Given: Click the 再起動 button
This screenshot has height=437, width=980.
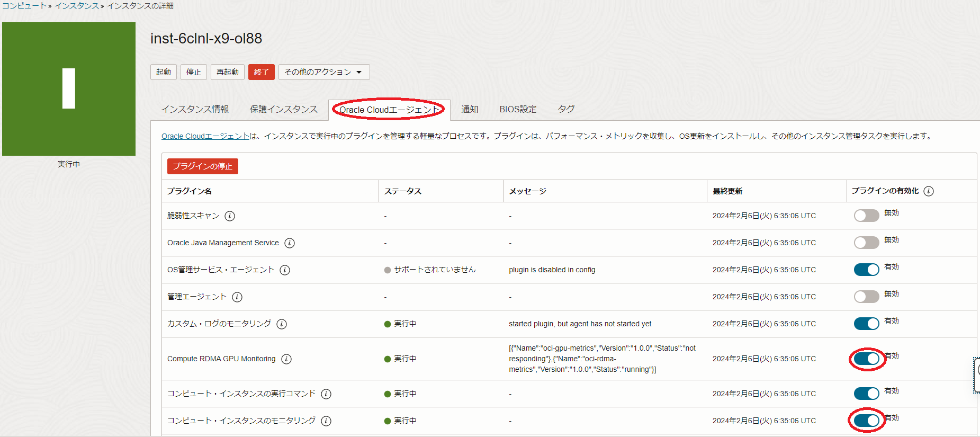Looking at the screenshot, I should pos(228,72).
